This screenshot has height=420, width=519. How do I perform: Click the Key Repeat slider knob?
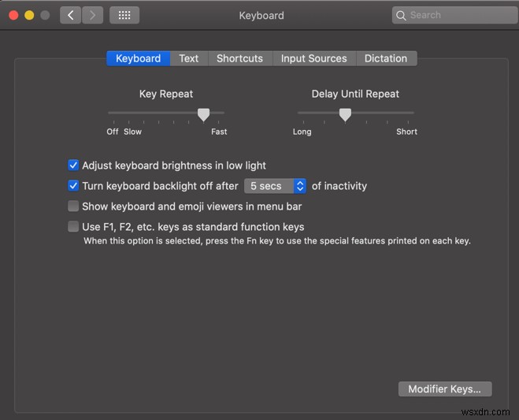pos(203,114)
